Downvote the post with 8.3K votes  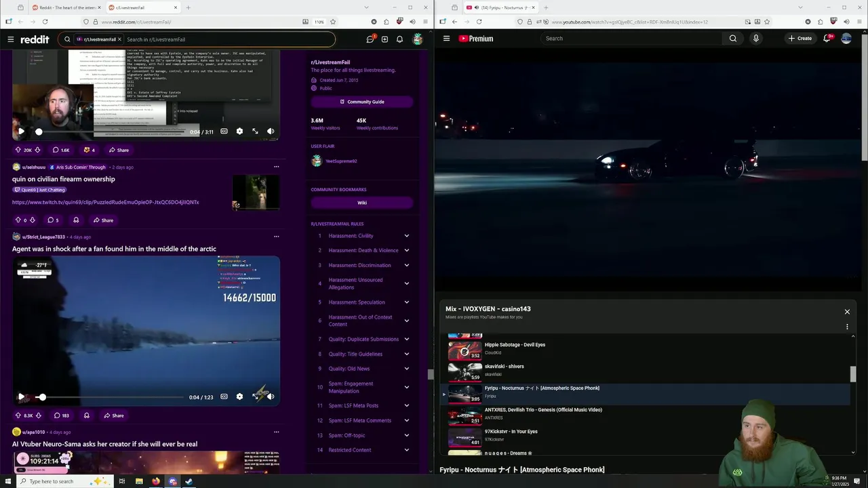point(38,415)
